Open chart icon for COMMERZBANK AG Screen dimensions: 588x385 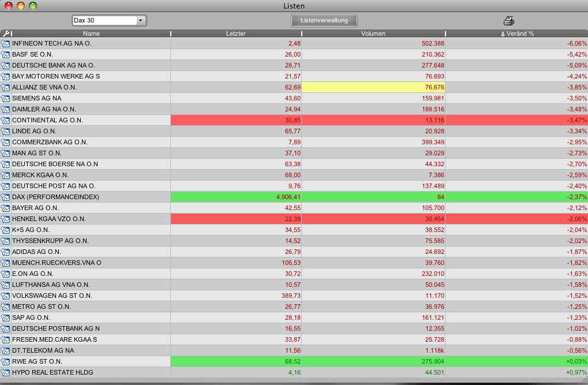pos(6,142)
